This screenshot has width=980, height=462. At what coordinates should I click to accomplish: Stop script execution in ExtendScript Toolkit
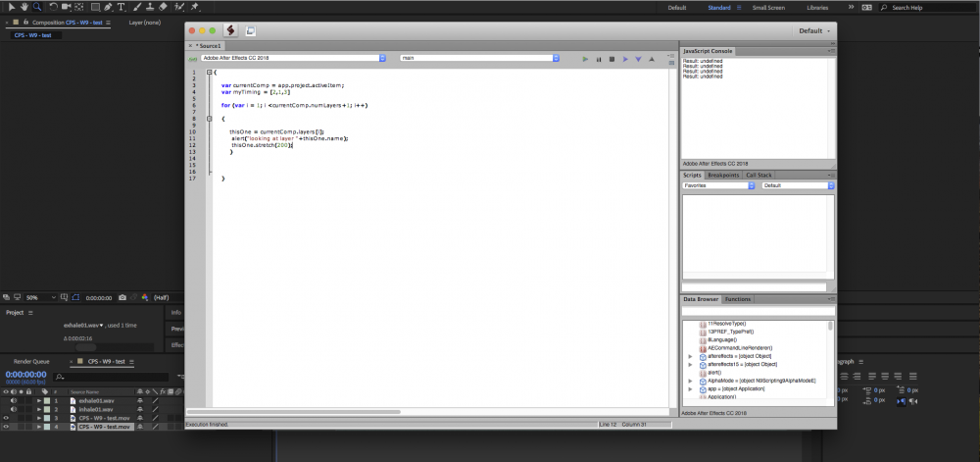(x=612, y=59)
